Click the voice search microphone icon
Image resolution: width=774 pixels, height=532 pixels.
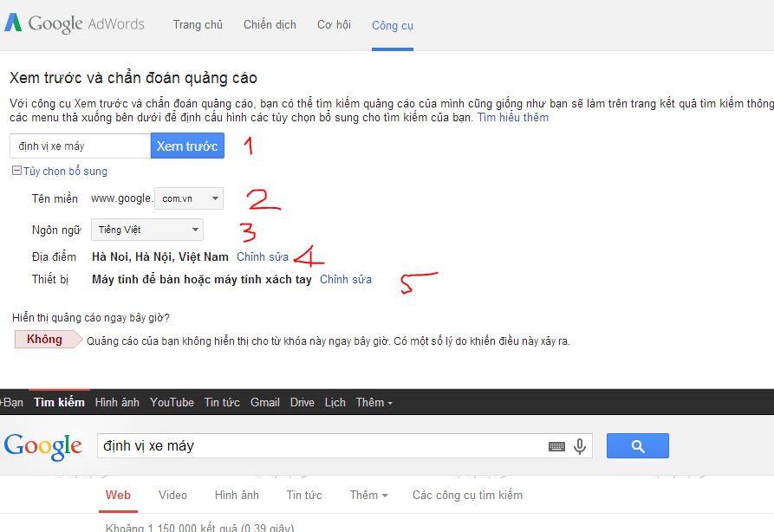coord(580,446)
